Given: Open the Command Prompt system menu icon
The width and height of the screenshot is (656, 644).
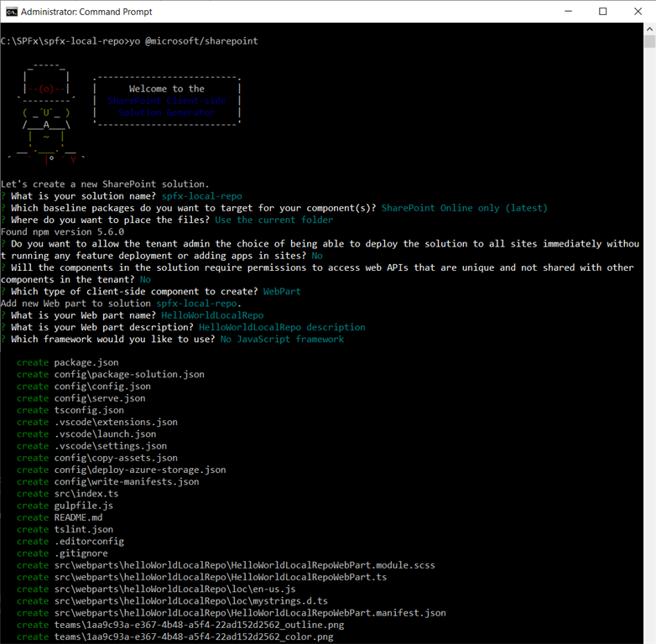Looking at the screenshot, I should pyautogui.click(x=11, y=12).
